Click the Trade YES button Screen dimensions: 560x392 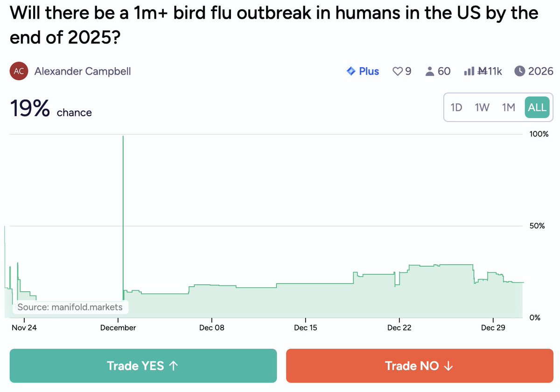tap(143, 366)
